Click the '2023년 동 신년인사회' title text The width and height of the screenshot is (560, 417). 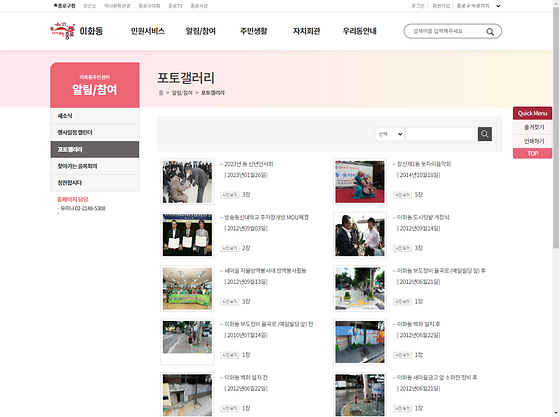[x=249, y=164]
